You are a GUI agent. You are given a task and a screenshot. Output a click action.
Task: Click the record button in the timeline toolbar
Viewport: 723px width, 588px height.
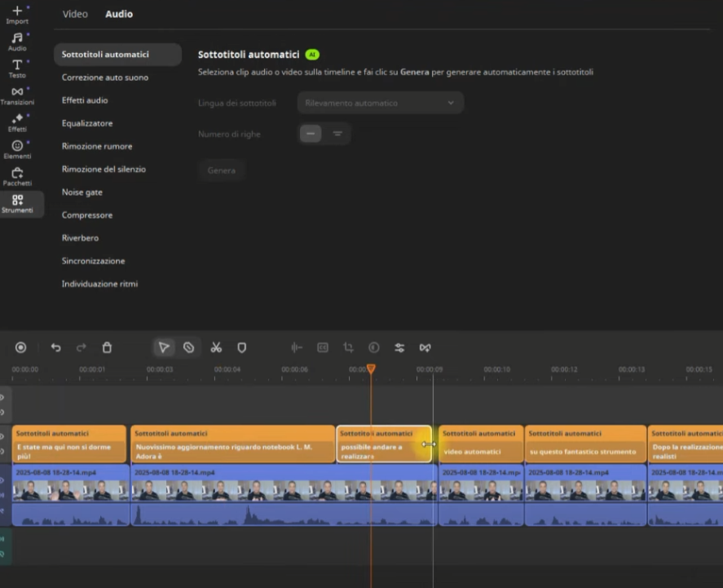[20, 347]
